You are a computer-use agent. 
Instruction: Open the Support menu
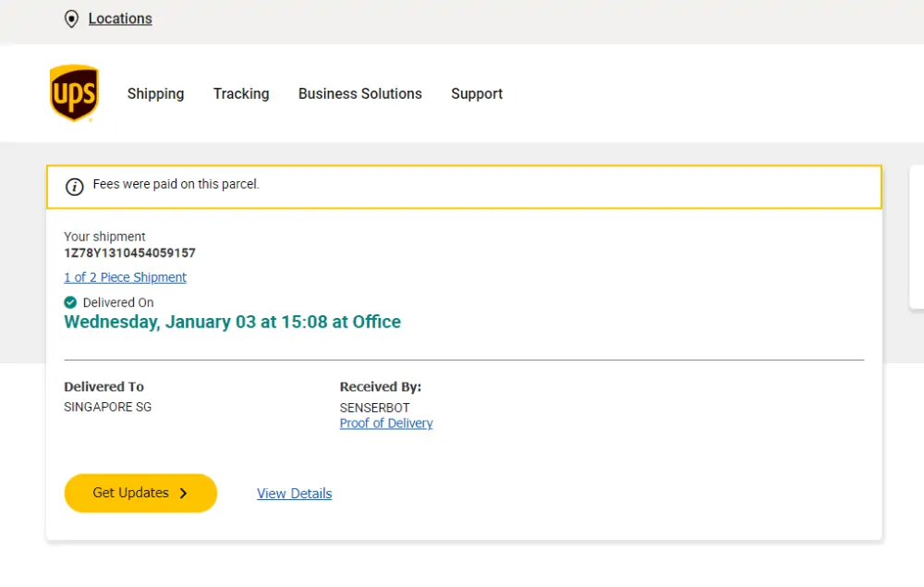(x=477, y=93)
